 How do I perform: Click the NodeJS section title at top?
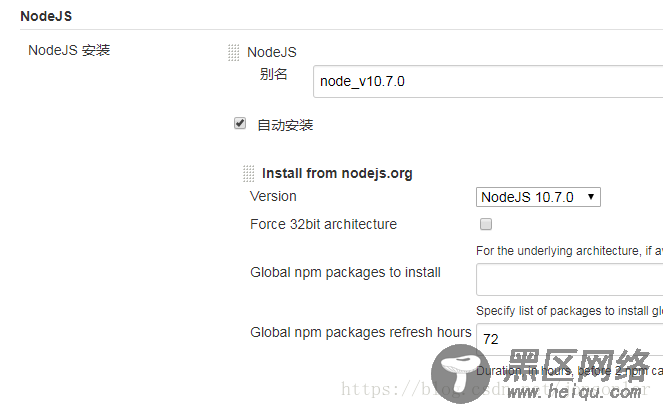(46, 16)
